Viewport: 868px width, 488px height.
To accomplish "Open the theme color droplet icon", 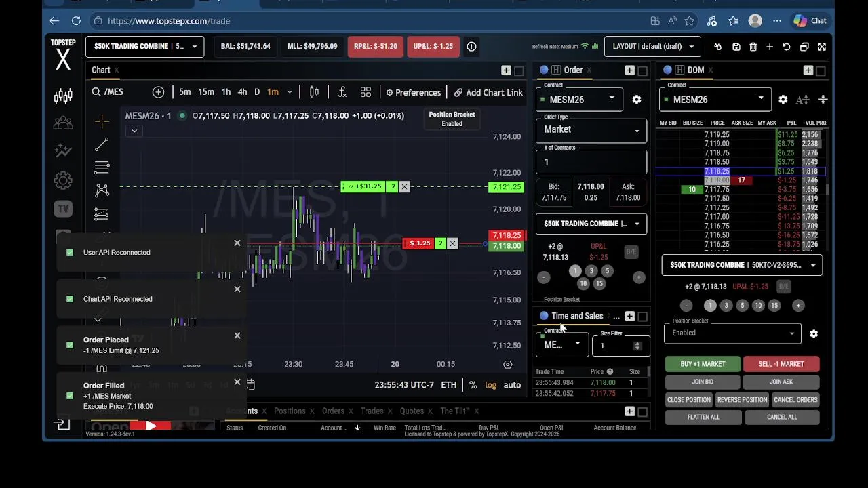I will [718, 47].
